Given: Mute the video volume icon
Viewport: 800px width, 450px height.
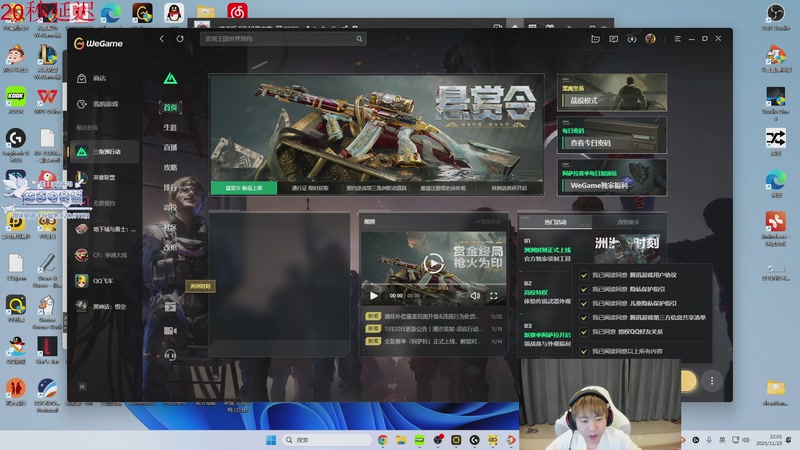Looking at the screenshot, I should pos(474,296).
